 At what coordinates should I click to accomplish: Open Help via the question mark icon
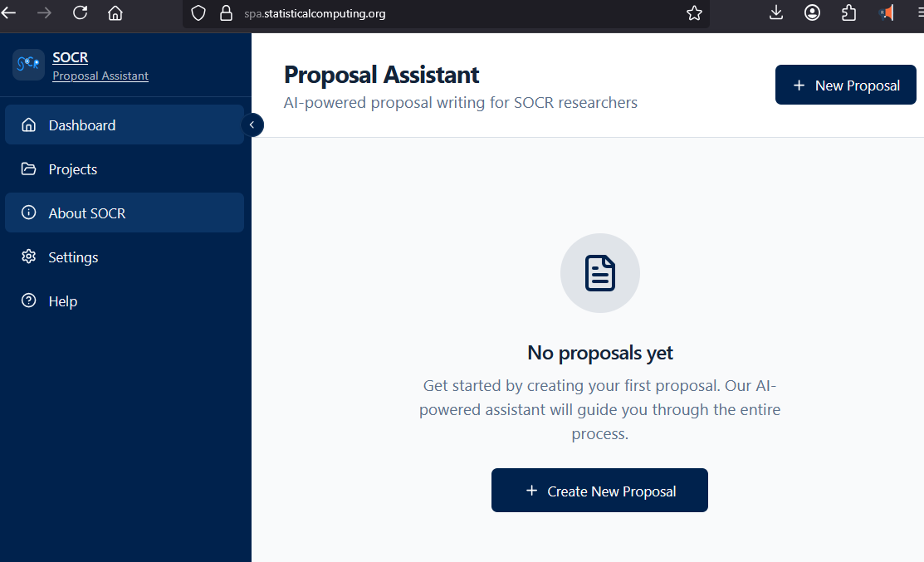31,301
